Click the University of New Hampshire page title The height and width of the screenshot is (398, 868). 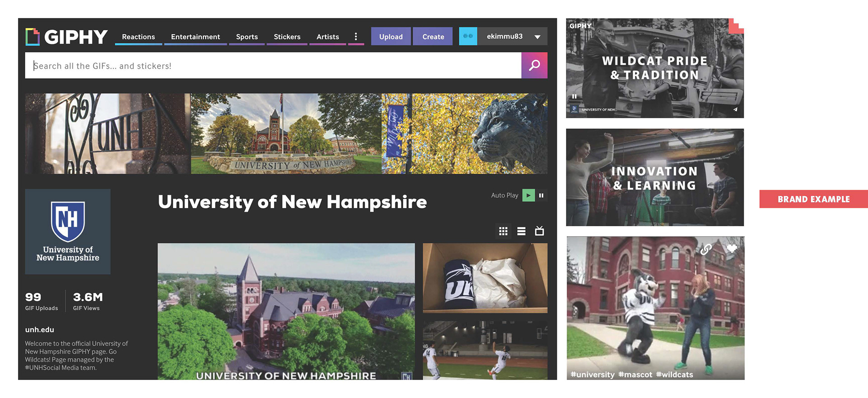tap(292, 202)
